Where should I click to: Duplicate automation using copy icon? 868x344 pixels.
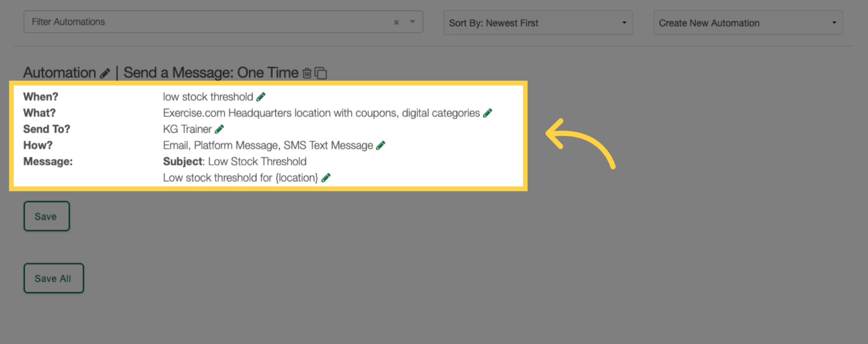pos(321,73)
